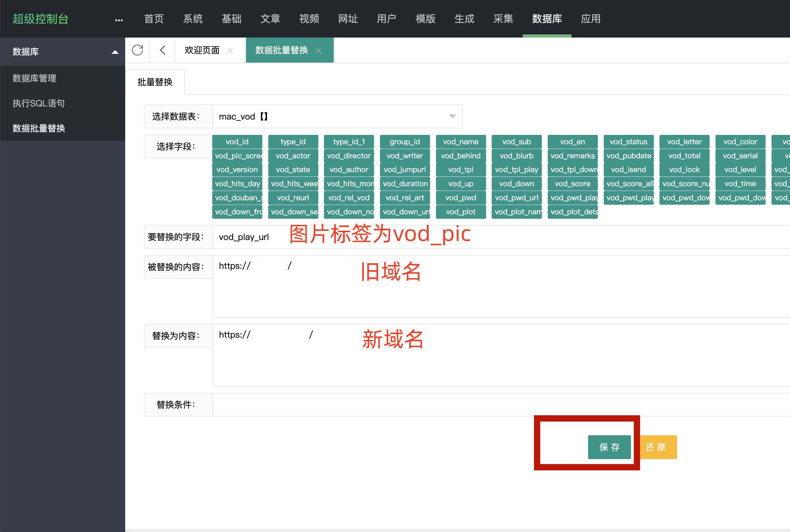The height and width of the screenshot is (532, 790).
Task: Open the three-dots menu beside 超级控制台
Action: [x=119, y=20]
